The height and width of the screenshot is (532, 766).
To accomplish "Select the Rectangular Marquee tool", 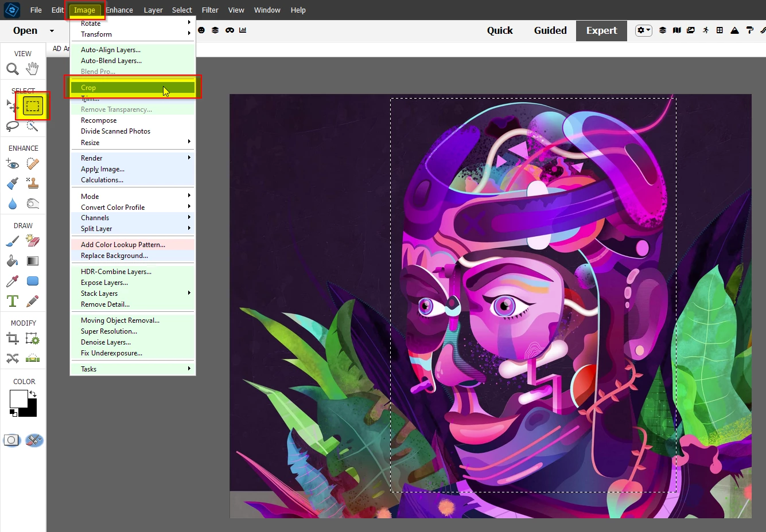I will click(x=33, y=106).
